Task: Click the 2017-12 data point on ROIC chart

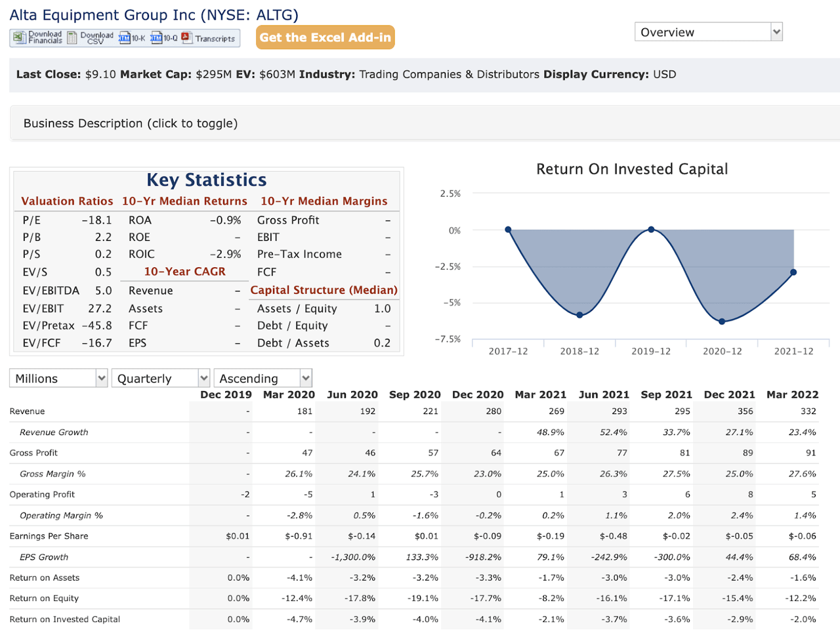Action: tap(509, 230)
